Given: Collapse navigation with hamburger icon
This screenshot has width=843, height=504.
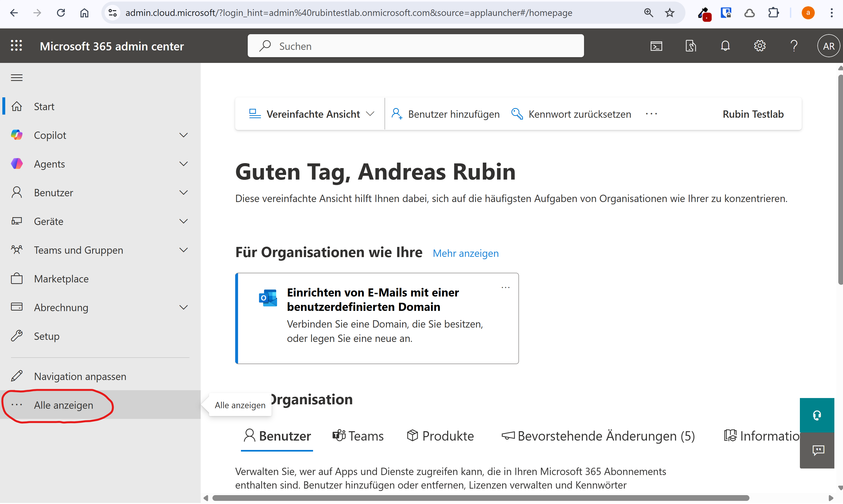Looking at the screenshot, I should click(17, 78).
